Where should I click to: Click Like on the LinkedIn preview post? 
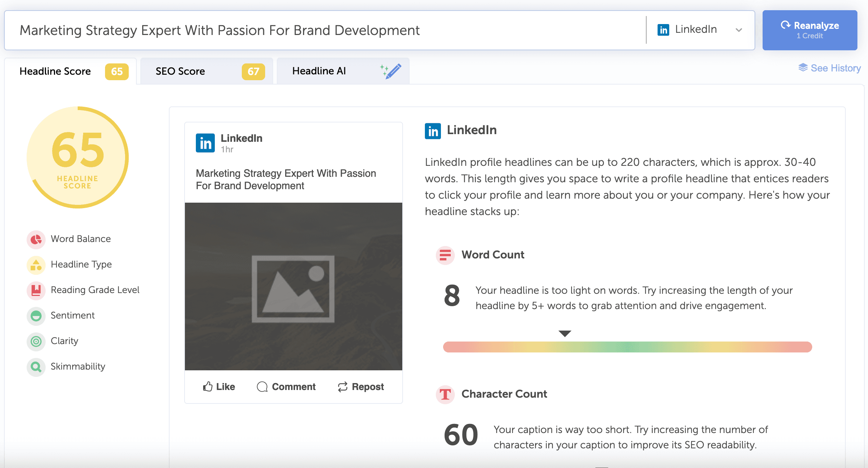(219, 387)
